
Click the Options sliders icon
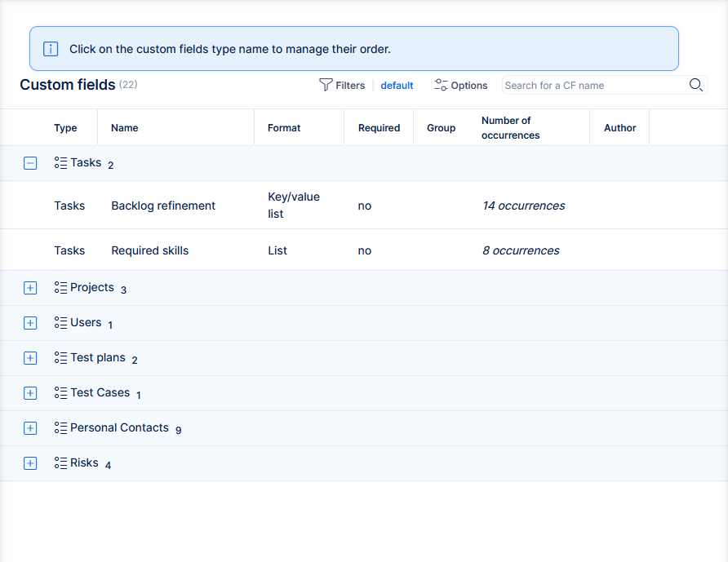[441, 85]
